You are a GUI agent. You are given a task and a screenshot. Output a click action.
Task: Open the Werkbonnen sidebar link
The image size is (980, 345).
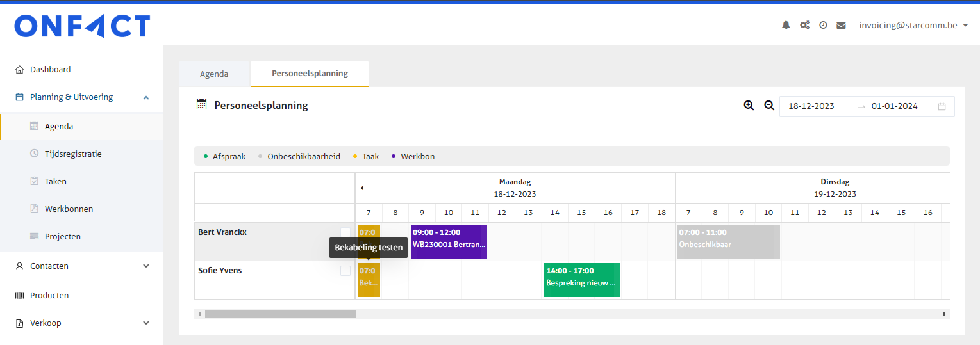(x=69, y=209)
